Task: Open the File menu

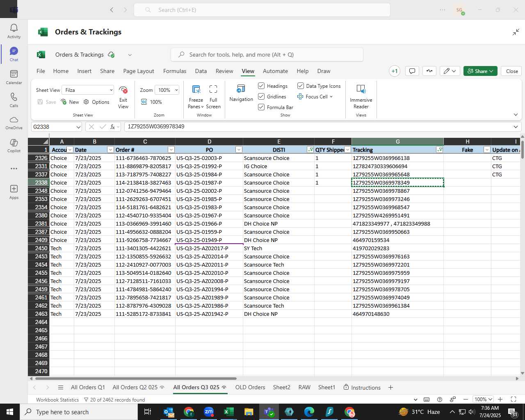Action: point(41,71)
